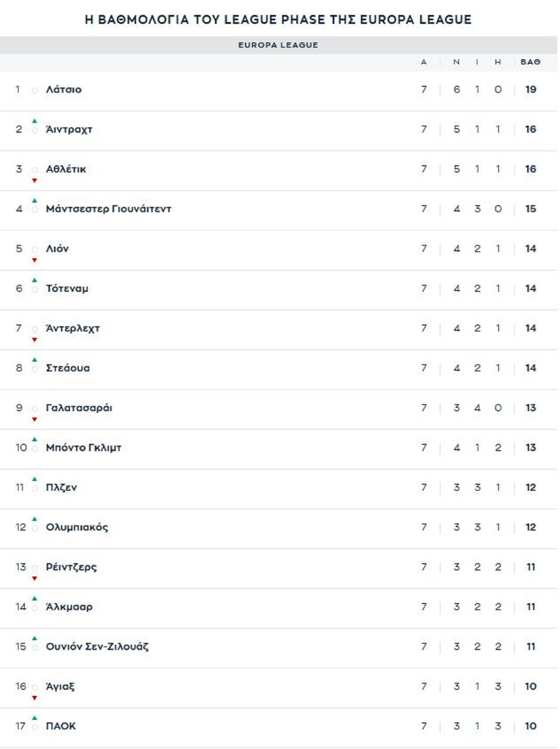The width and height of the screenshot is (560, 749).
Task: Click the team logo circle beside Λάτσιο
Action: (35, 90)
